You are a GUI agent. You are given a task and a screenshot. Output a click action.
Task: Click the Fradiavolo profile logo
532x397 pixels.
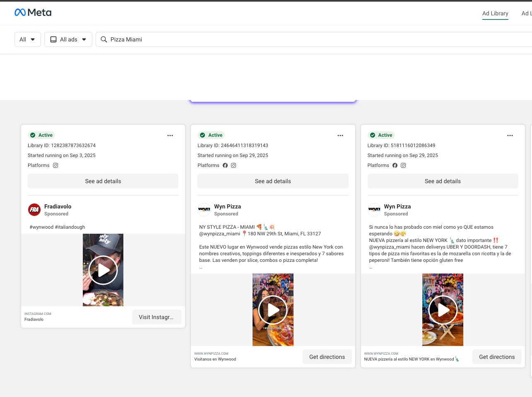34,210
